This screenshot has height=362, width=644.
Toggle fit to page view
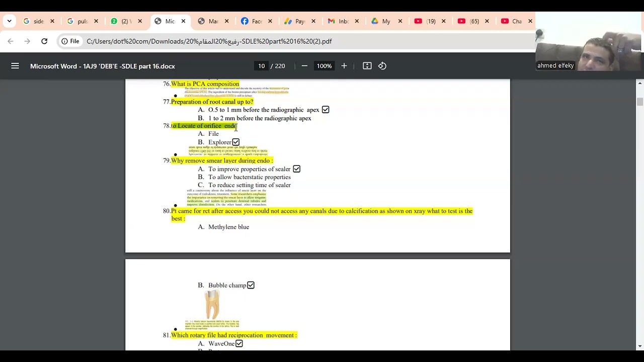coord(367,66)
